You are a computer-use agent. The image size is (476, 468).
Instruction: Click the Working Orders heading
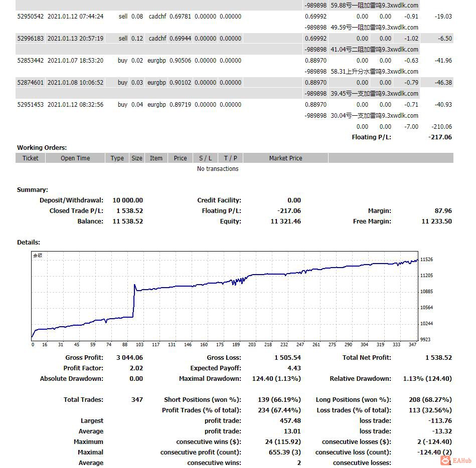coord(42,148)
